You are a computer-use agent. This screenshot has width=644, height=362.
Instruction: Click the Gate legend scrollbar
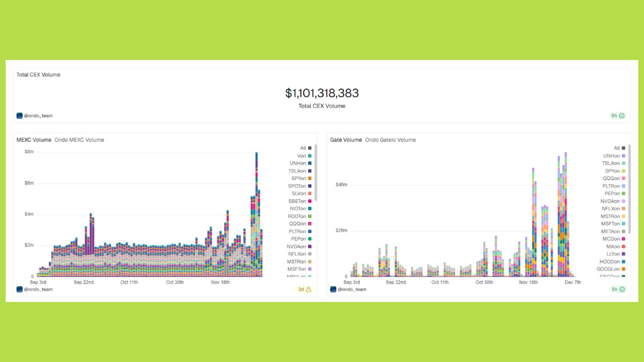(629, 189)
